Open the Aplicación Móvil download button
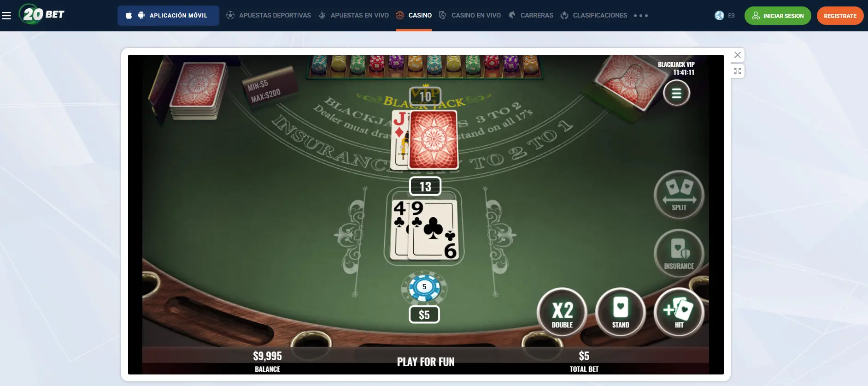Image resolution: width=868 pixels, height=386 pixels. pos(168,16)
